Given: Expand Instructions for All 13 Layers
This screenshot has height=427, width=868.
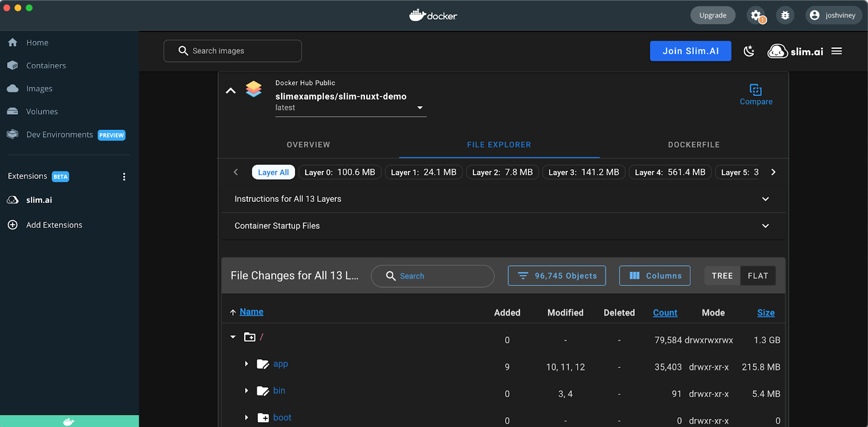Looking at the screenshot, I should (x=765, y=199).
